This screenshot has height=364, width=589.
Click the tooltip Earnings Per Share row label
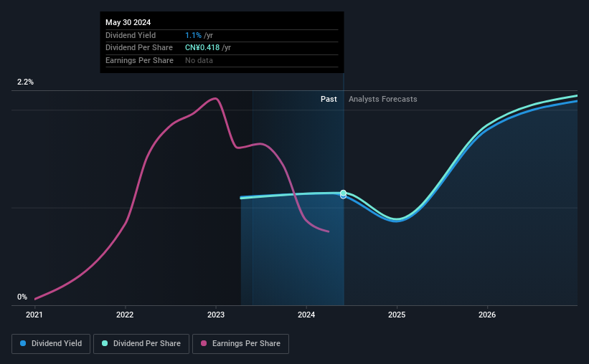coord(139,60)
